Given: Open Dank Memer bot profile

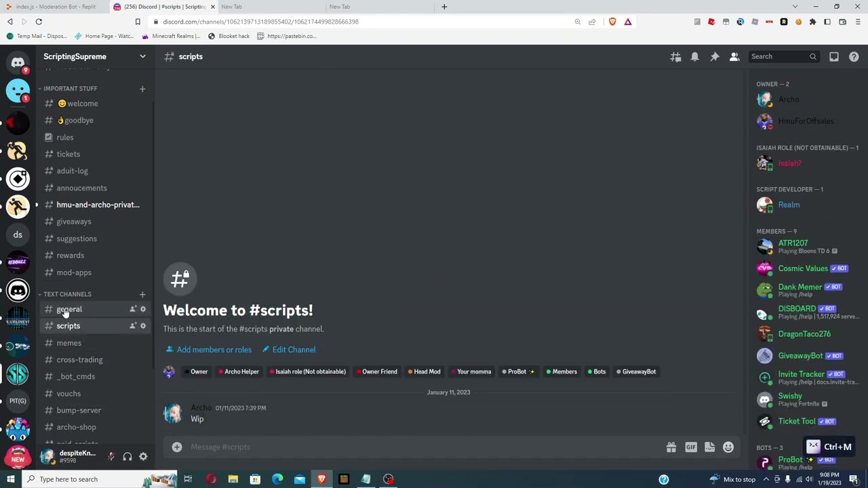Looking at the screenshot, I should tap(807, 290).
